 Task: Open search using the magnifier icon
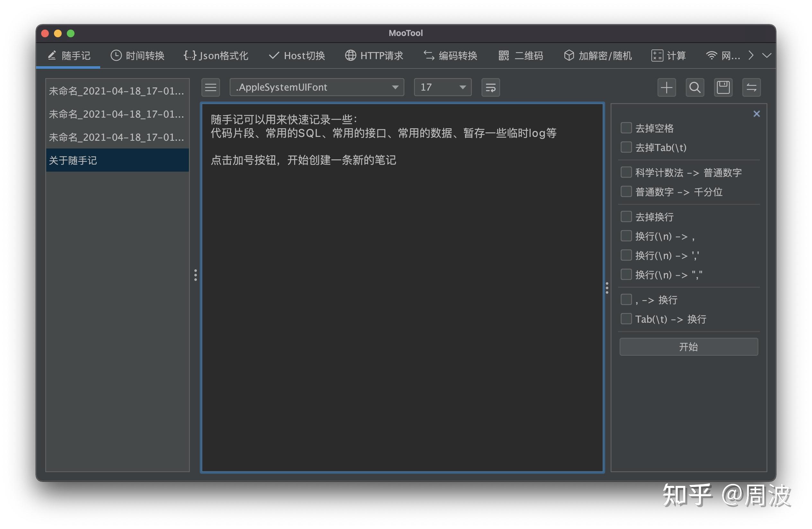(695, 87)
